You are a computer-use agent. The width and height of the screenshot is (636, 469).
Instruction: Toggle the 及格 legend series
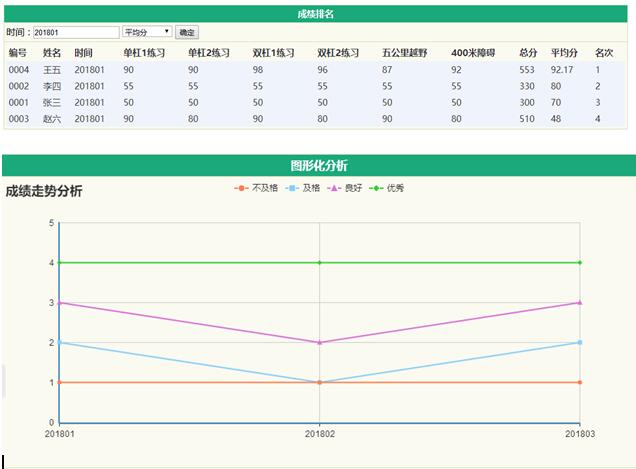click(x=303, y=188)
